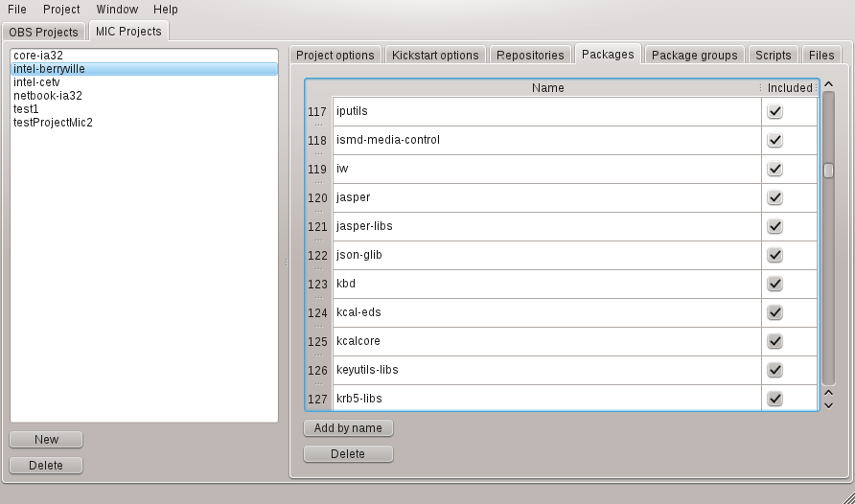855x504 pixels.
Task: Open the Window menu
Action: coord(117,10)
